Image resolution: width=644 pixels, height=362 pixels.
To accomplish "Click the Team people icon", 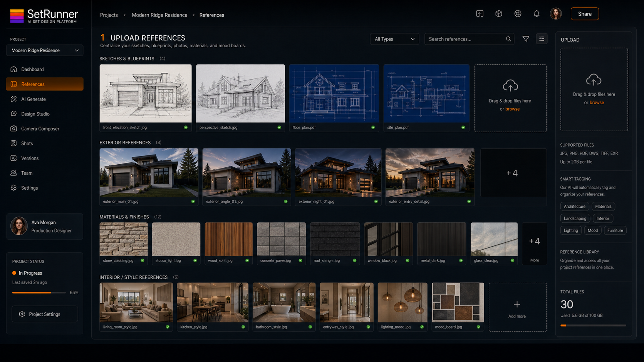I will (14, 173).
